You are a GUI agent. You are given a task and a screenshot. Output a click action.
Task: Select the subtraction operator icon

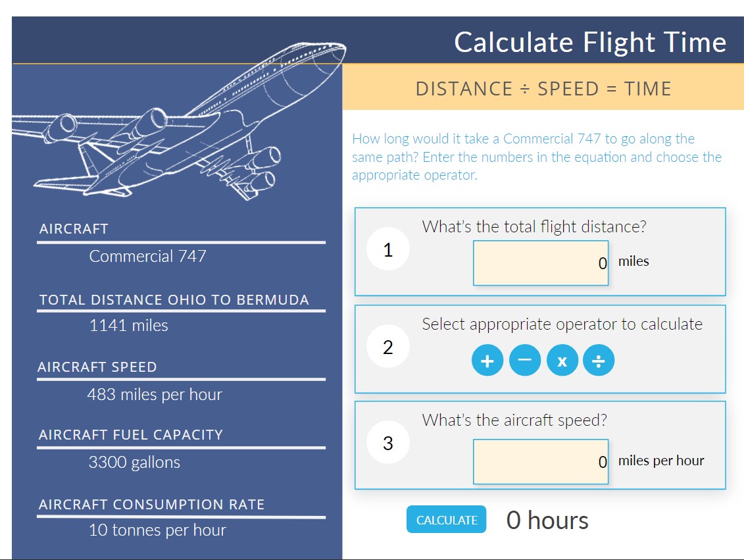click(524, 360)
